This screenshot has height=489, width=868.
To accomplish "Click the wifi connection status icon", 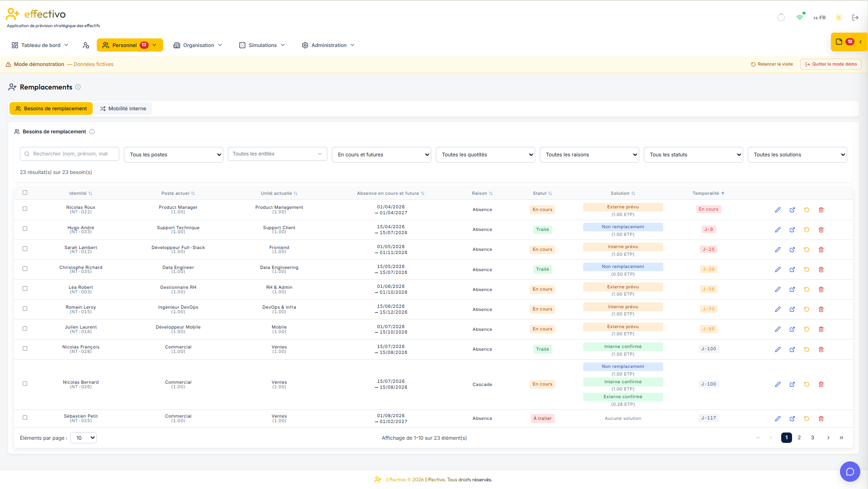I will pos(800,17).
